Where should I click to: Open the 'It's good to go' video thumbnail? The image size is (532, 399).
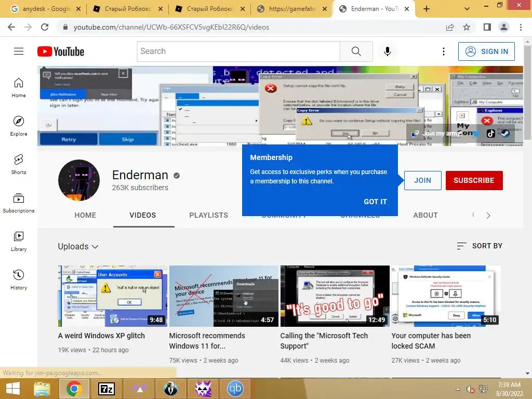(335, 296)
